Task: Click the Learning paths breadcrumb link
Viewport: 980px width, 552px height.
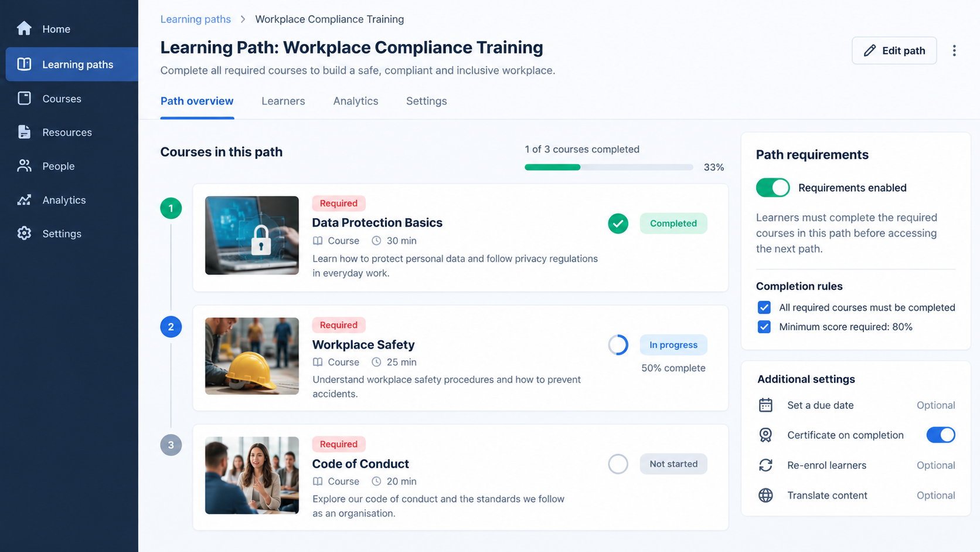Action: click(x=196, y=19)
